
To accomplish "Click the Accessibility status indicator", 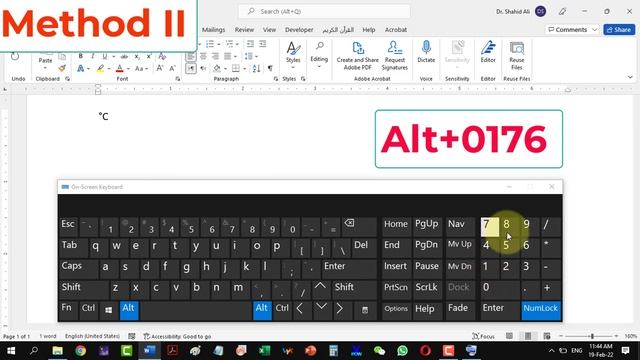I will pos(177,336).
